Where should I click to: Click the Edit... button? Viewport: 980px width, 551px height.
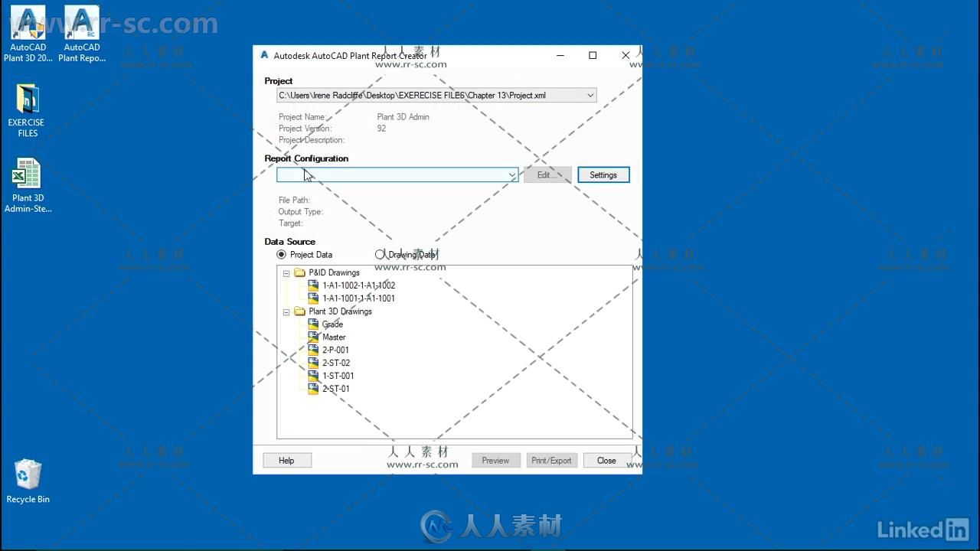point(547,175)
